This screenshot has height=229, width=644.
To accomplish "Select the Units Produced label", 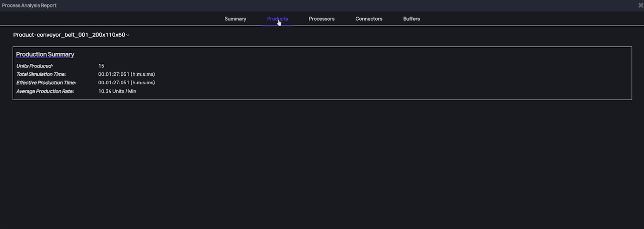I will 34,66.
